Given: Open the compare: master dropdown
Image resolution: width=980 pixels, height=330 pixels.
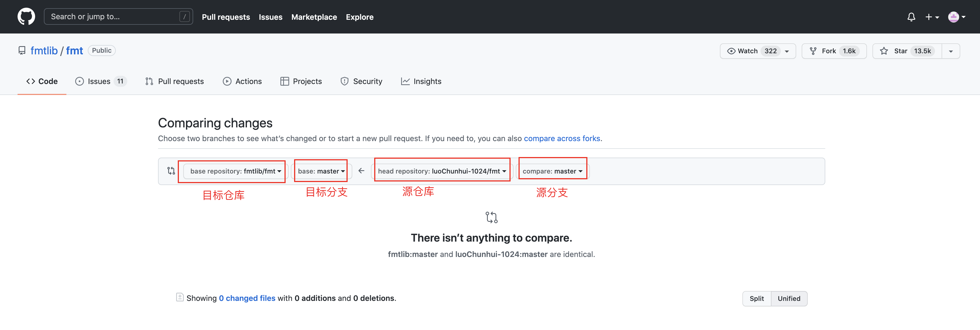Looking at the screenshot, I should pos(552,171).
